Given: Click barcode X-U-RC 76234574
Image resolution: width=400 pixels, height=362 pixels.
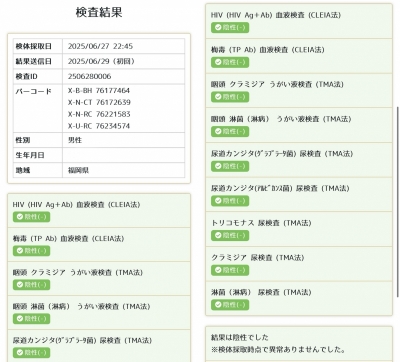Looking at the screenshot, I should (99, 126).
